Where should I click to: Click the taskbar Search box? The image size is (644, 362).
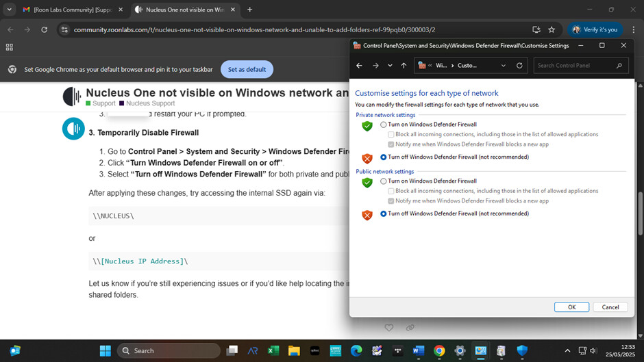click(x=169, y=351)
